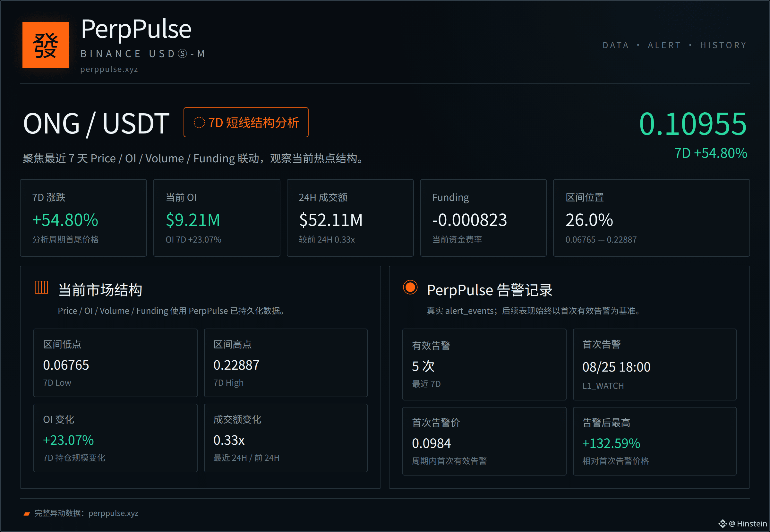This screenshot has width=770, height=532.
Task: Select the $52.11M 24H 成交额 value
Action: tap(331, 220)
